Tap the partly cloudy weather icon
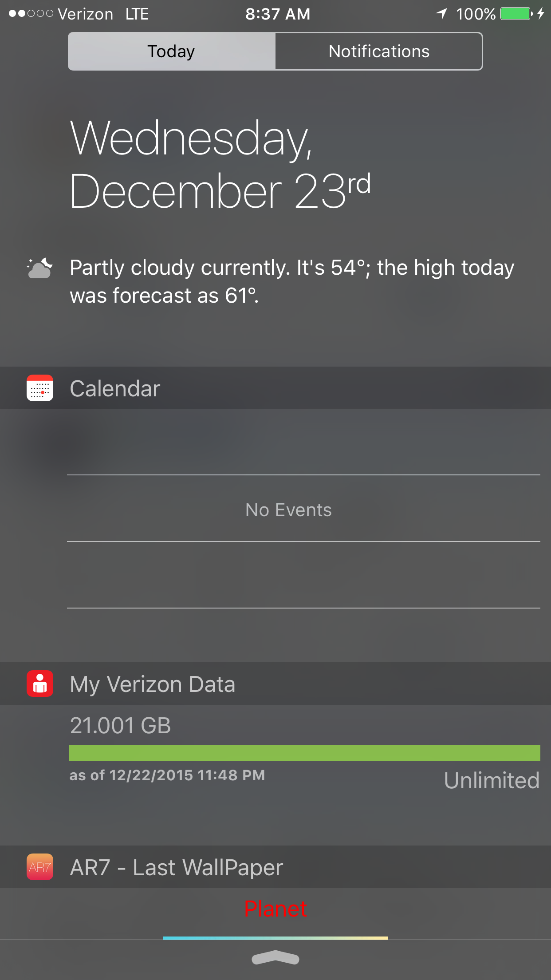 pos(40,268)
